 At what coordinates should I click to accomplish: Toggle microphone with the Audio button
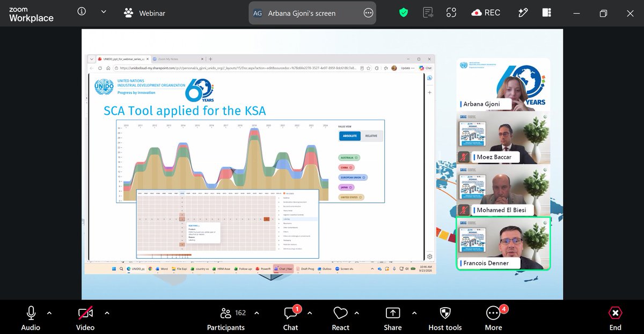click(31, 317)
